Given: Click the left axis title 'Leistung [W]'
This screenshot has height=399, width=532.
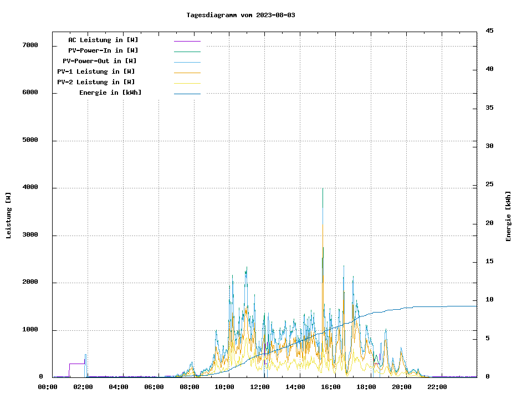Looking at the screenshot, I should [8, 215].
